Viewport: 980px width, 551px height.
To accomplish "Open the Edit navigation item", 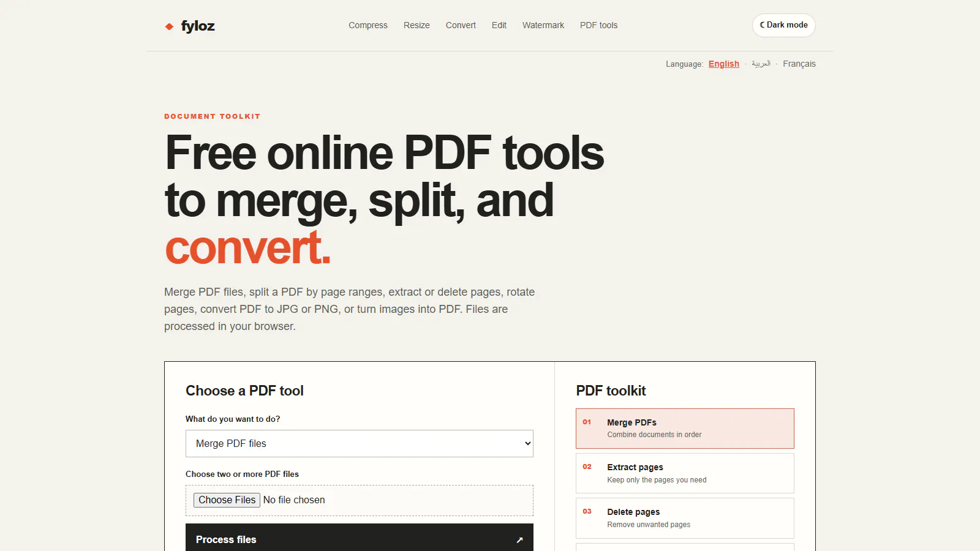I will pyautogui.click(x=499, y=25).
